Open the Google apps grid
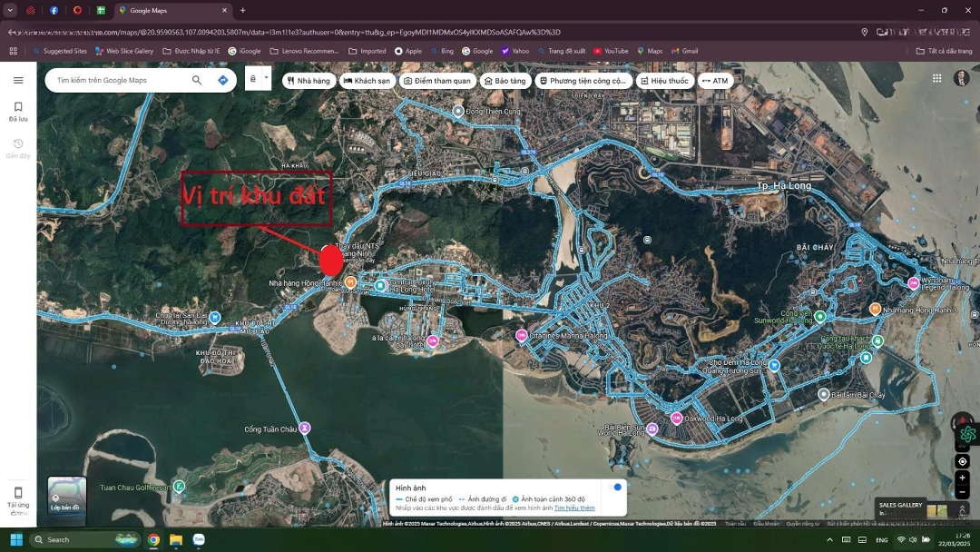The height and width of the screenshot is (552, 980). [x=936, y=78]
